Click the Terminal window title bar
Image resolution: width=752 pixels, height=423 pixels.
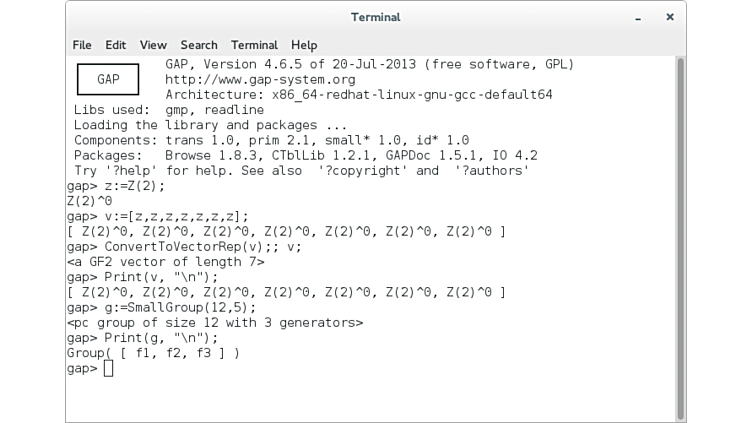(375, 17)
